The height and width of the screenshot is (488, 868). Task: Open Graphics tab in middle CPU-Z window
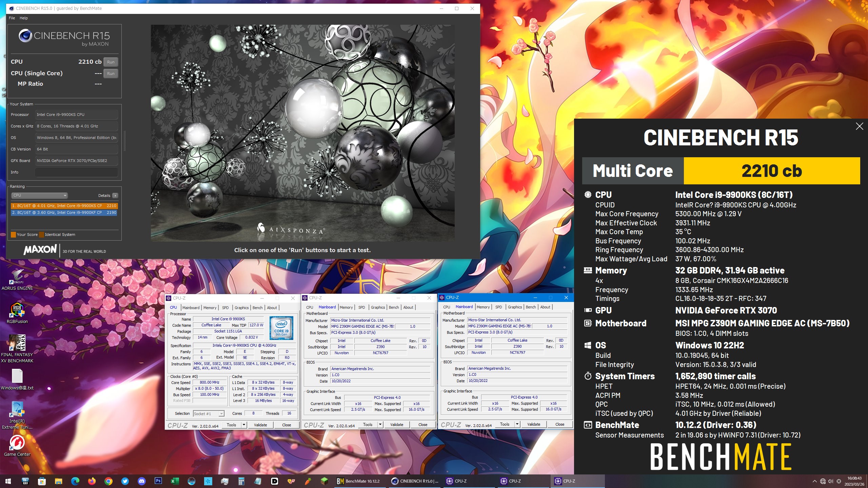(x=378, y=307)
